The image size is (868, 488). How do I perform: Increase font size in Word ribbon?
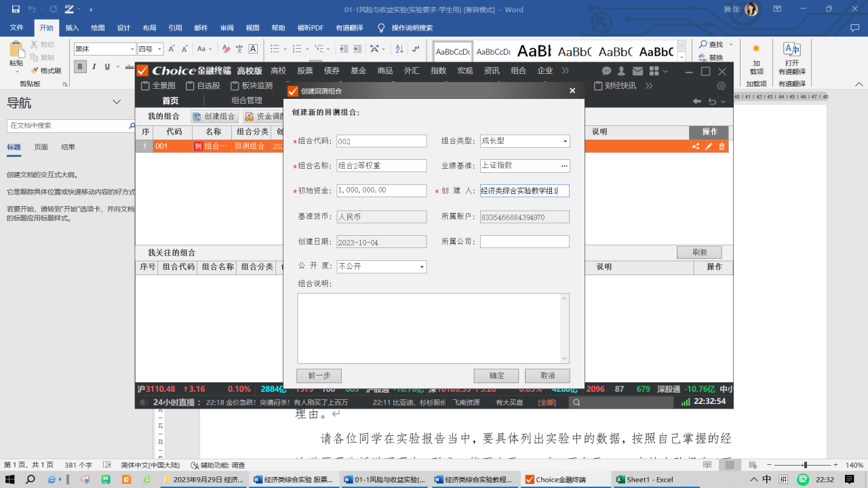172,49
